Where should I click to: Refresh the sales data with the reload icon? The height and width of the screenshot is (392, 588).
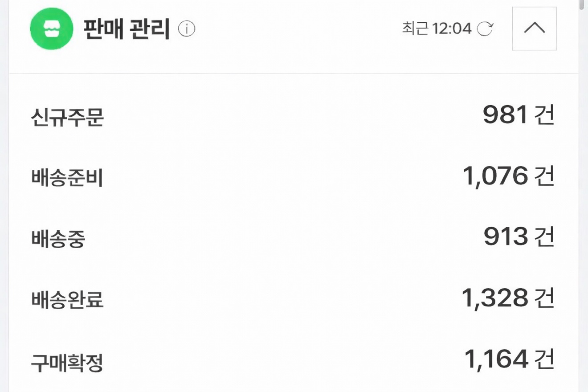(x=485, y=29)
